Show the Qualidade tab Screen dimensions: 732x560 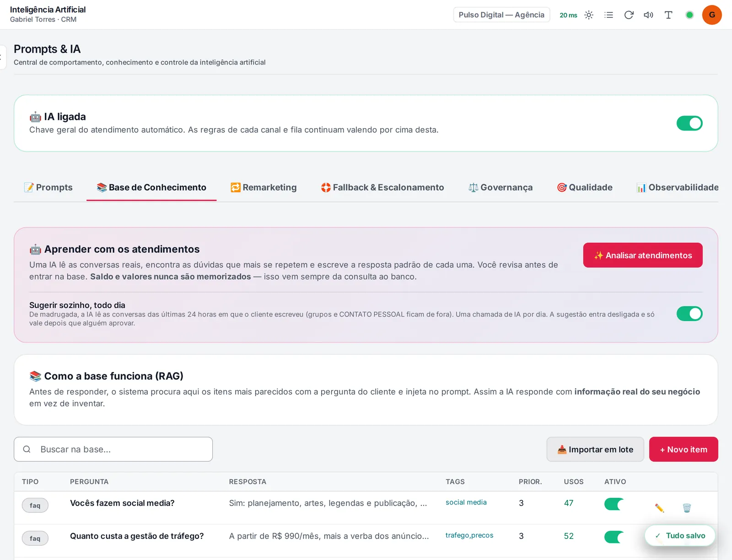585,188
